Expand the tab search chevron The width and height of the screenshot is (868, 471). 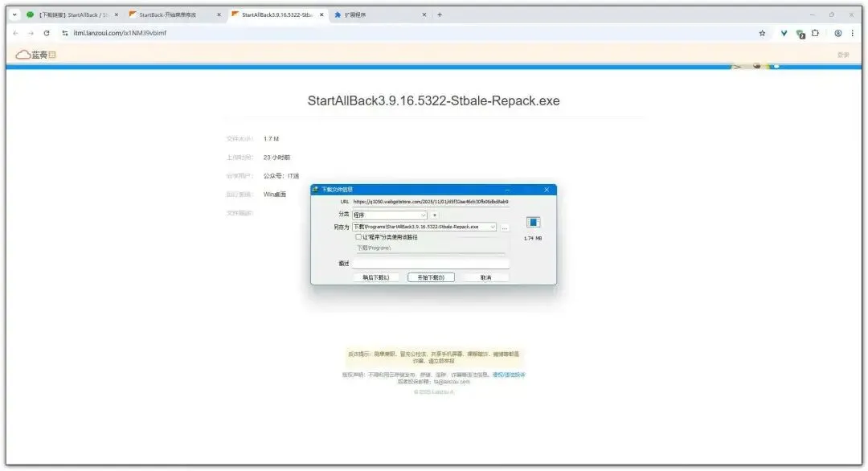tap(14, 15)
